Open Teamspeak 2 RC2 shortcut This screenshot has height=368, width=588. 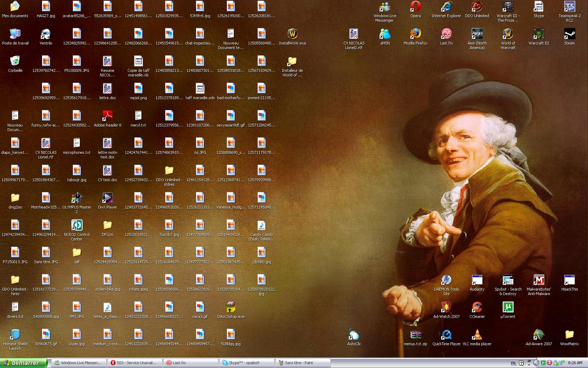pyautogui.click(x=569, y=12)
